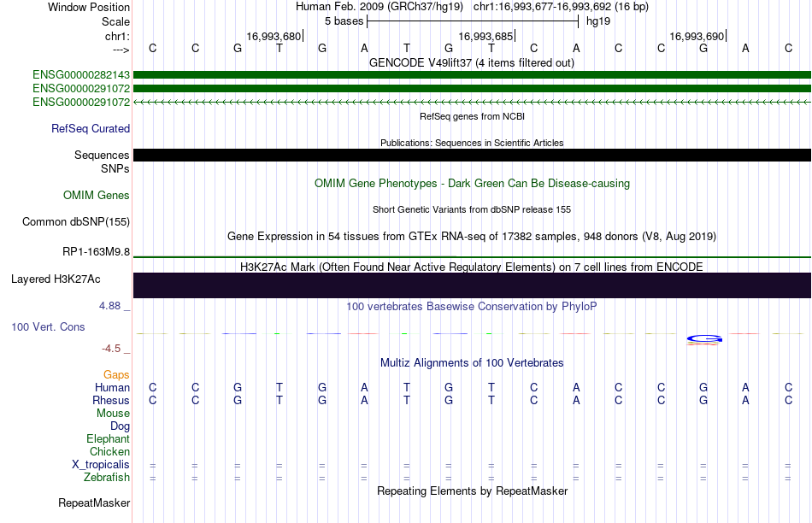Click the RepeatMasker track label
This screenshot has height=523, width=812.
click(94, 502)
